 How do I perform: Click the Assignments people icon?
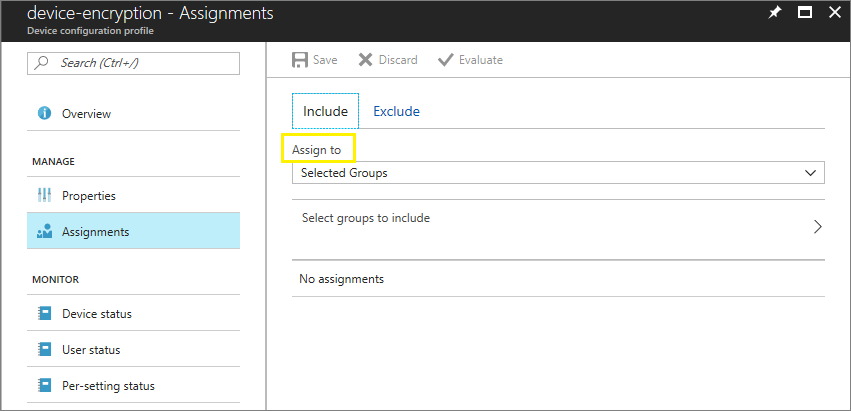(x=43, y=232)
